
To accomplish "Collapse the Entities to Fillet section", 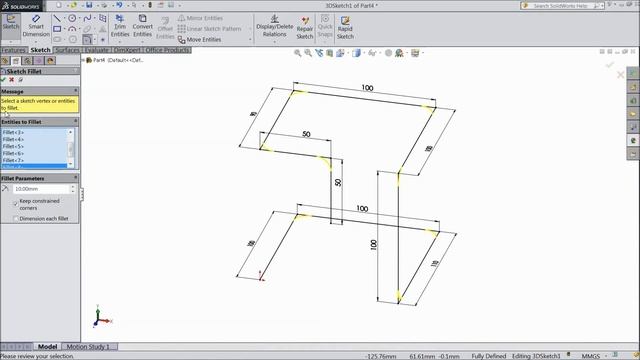I will [x=76, y=121].
